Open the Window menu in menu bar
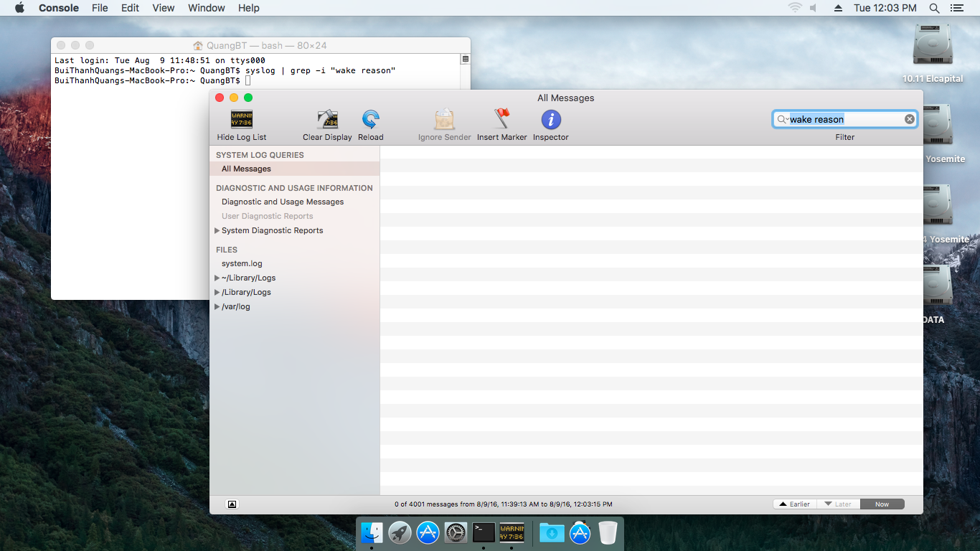 (206, 8)
